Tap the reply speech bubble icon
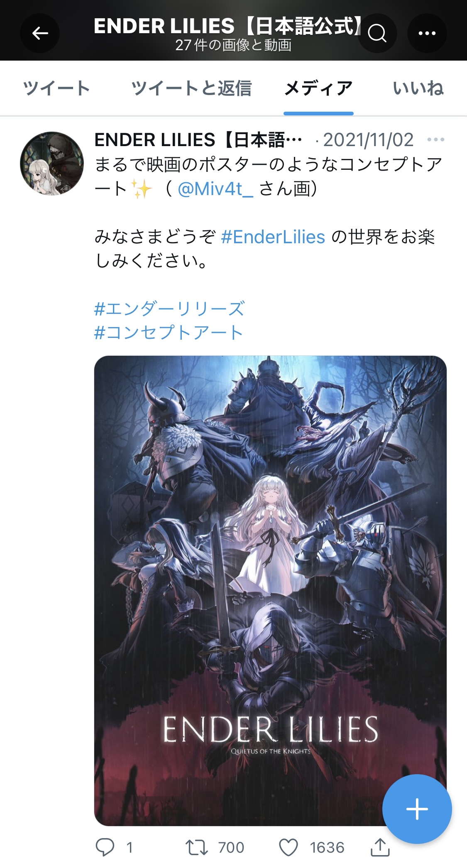The image size is (467, 868). pos(105,847)
